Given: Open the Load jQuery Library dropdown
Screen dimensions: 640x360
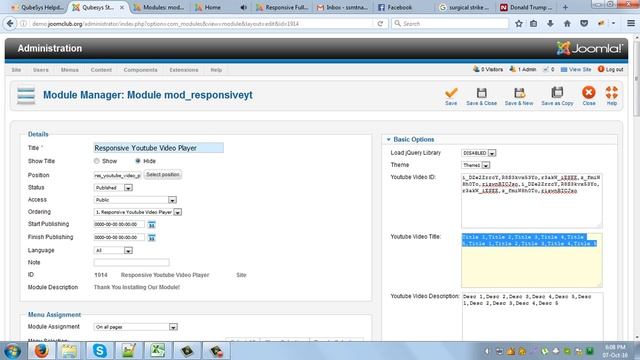Looking at the screenshot, I should (478, 153).
